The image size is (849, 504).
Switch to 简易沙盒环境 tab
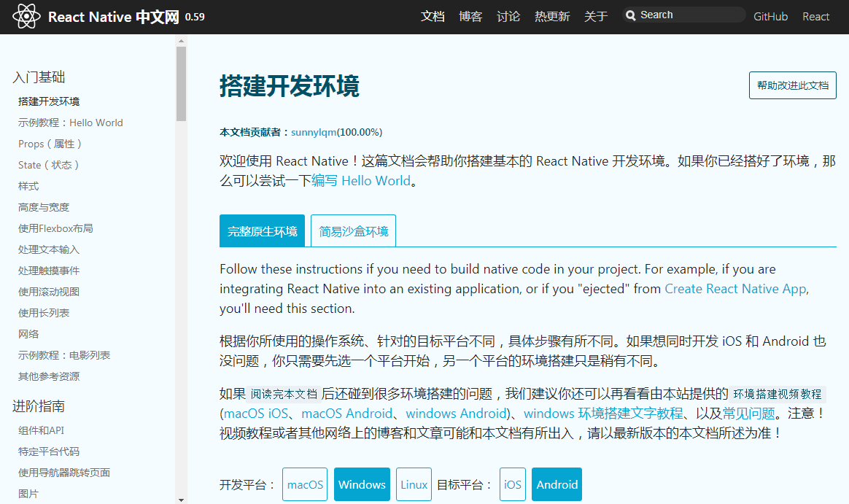click(353, 231)
